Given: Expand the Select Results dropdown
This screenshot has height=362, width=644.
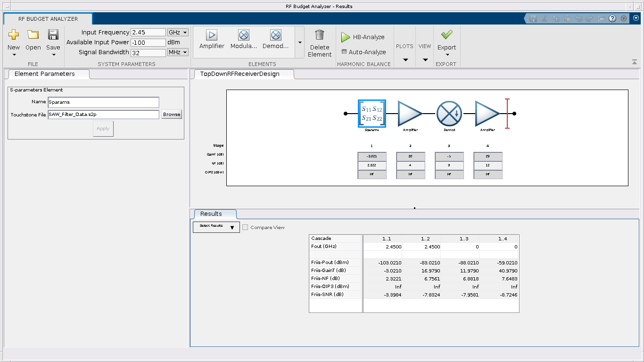Looking at the screenshot, I should click(x=216, y=227).
